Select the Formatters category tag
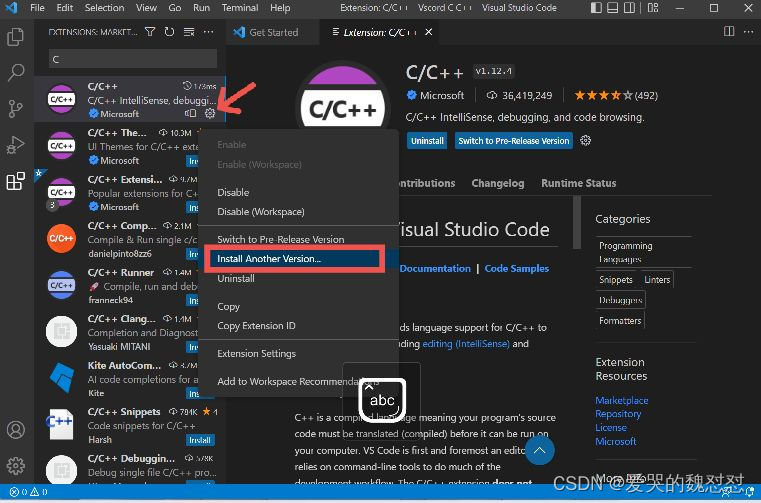The height and width of the screenshot is (503, 761). pyautogui.click(x=620, y=321)
